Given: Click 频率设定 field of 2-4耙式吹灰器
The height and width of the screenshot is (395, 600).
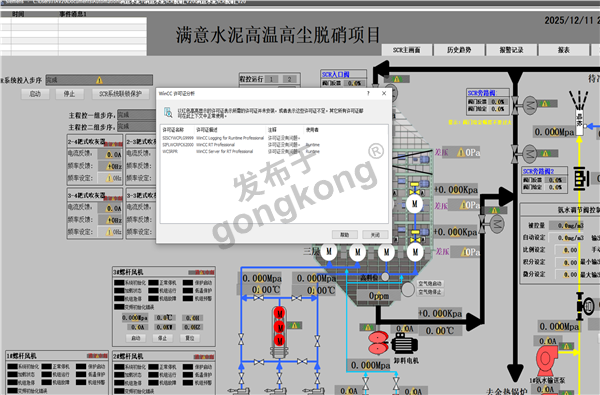Looking at the screenshot, I should [110, 178].
